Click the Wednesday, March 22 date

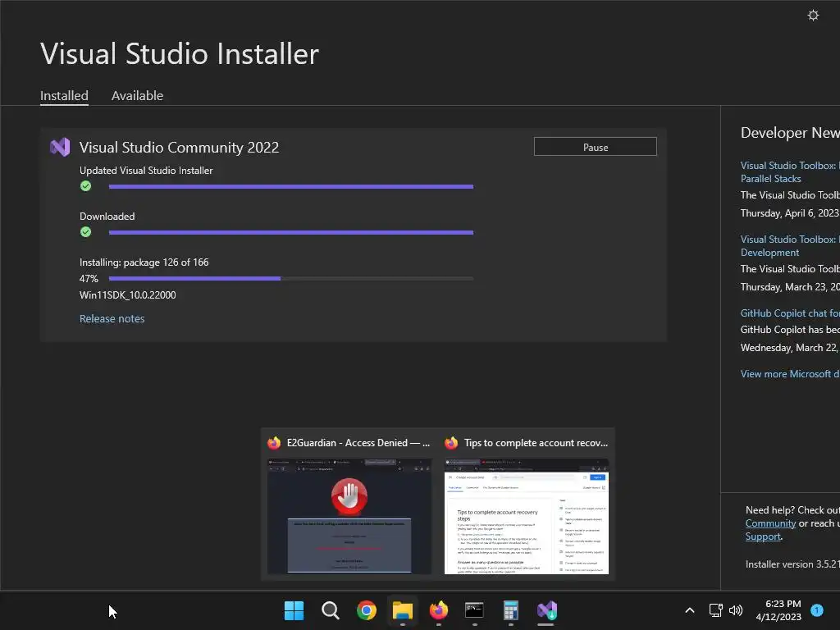790,348
